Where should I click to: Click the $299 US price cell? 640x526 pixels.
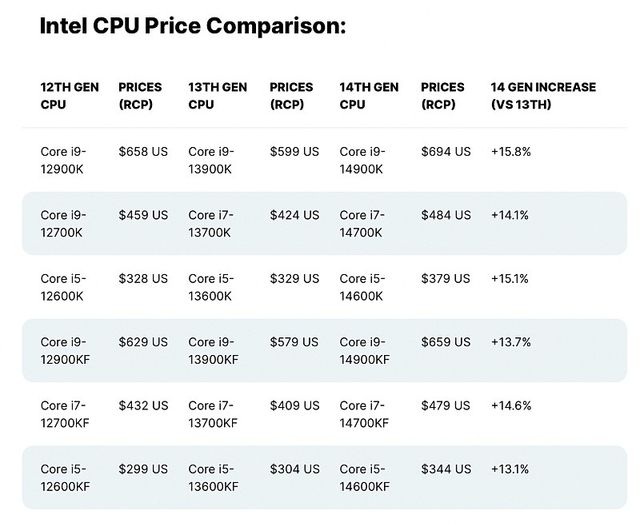143,469
